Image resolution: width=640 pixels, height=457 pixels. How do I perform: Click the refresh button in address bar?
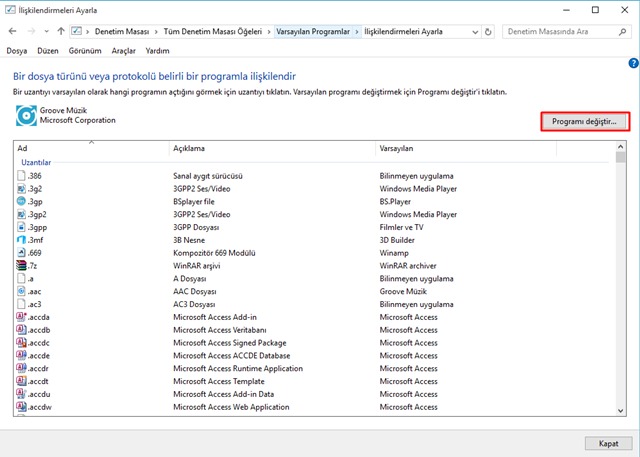pyautogui.click(x=488, y=31)
